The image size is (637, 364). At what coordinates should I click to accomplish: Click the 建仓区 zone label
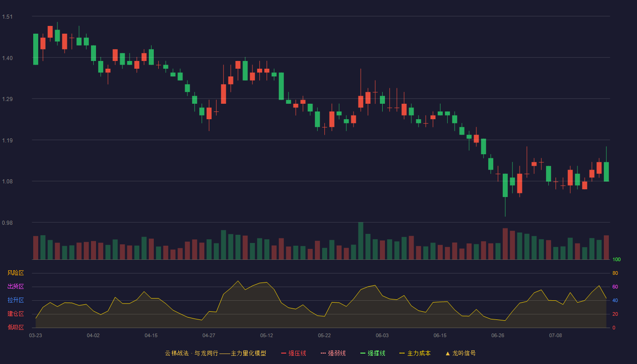tap(15, 314)
